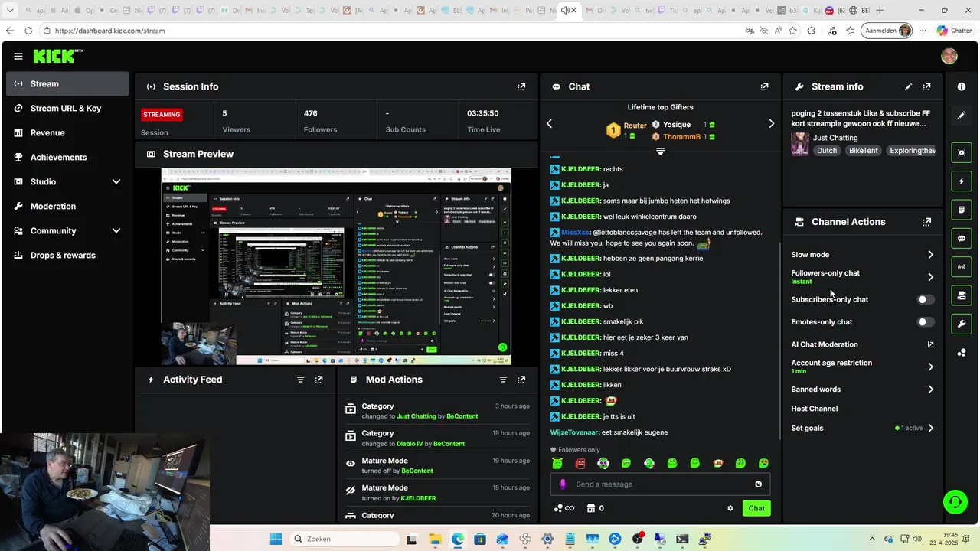Open Host Channel action

(814, 409)
